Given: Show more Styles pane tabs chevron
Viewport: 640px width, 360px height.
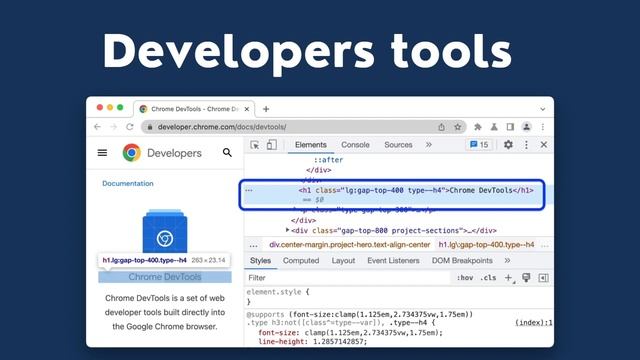Looking at the screenshot, I should 507,260.
